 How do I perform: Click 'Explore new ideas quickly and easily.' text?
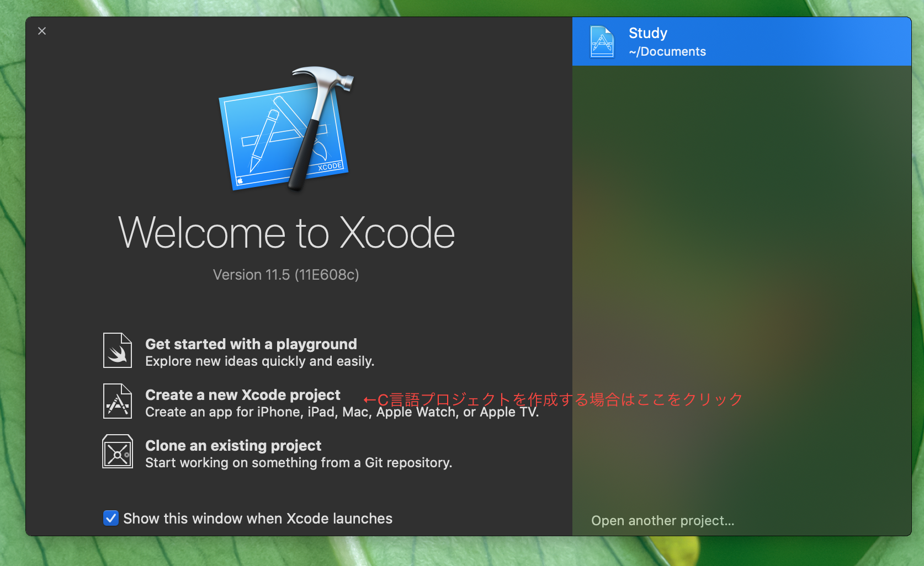coord(260,361)
